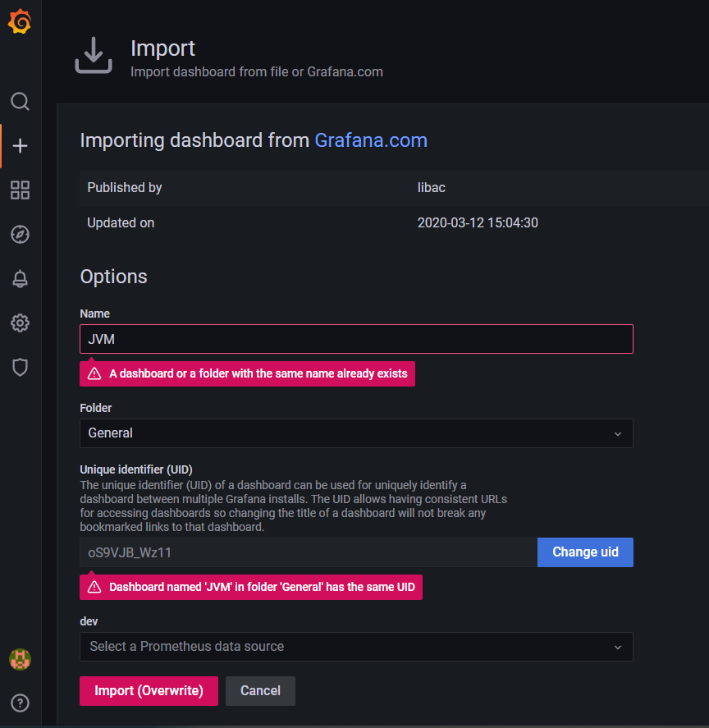Click the Import page title
The image size is (709, 728).
[x=162, y=48]
